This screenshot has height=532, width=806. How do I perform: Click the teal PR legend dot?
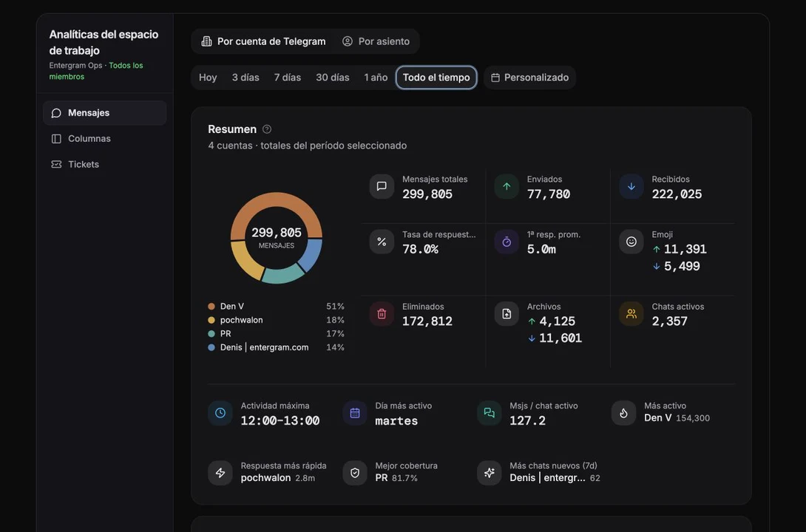pos(211,334)
